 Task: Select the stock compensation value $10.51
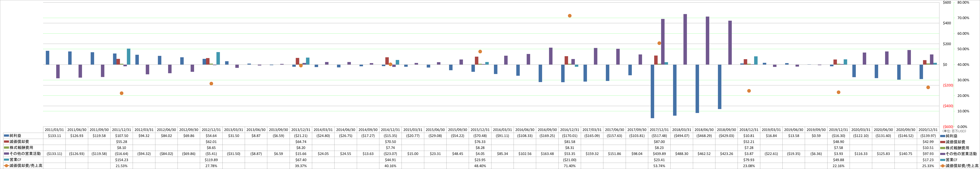[928, 148]
